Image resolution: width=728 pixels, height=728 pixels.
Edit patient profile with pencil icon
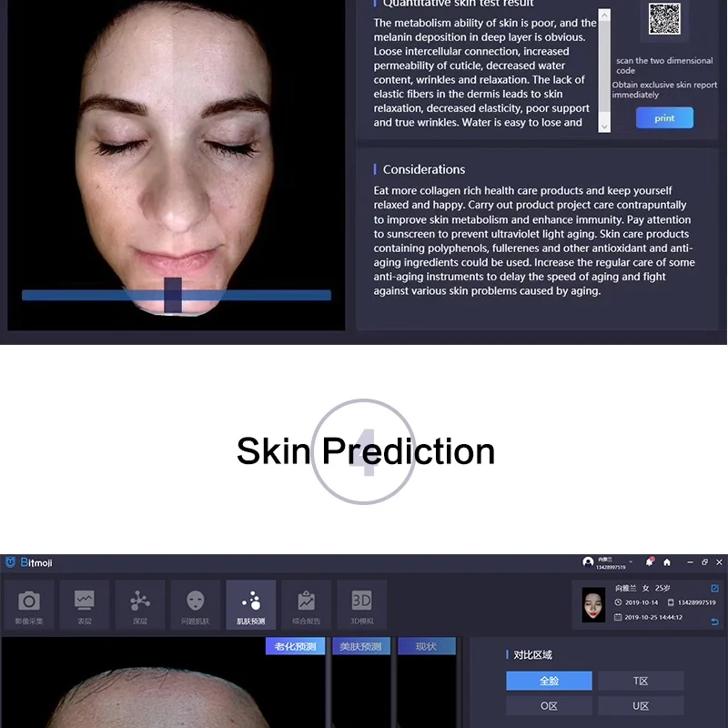714,588
